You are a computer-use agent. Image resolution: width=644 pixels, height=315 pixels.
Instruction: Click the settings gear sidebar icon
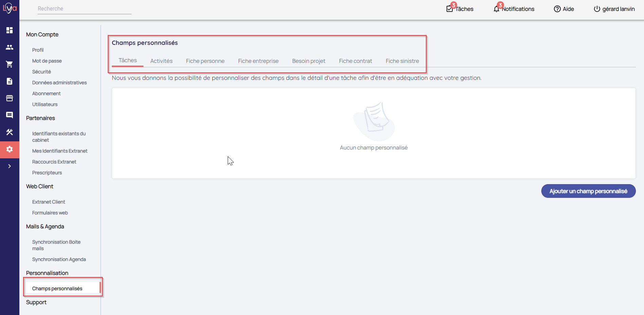click(x=10, y=149)
